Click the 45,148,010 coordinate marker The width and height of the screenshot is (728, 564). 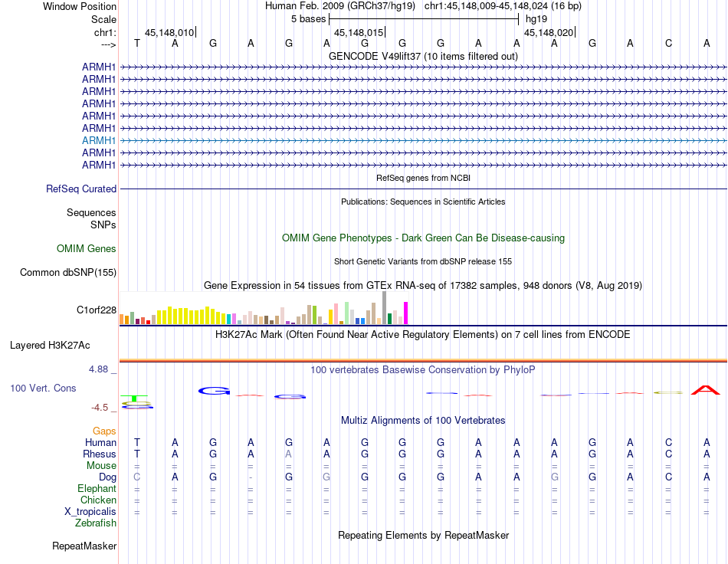click(170, 32)
